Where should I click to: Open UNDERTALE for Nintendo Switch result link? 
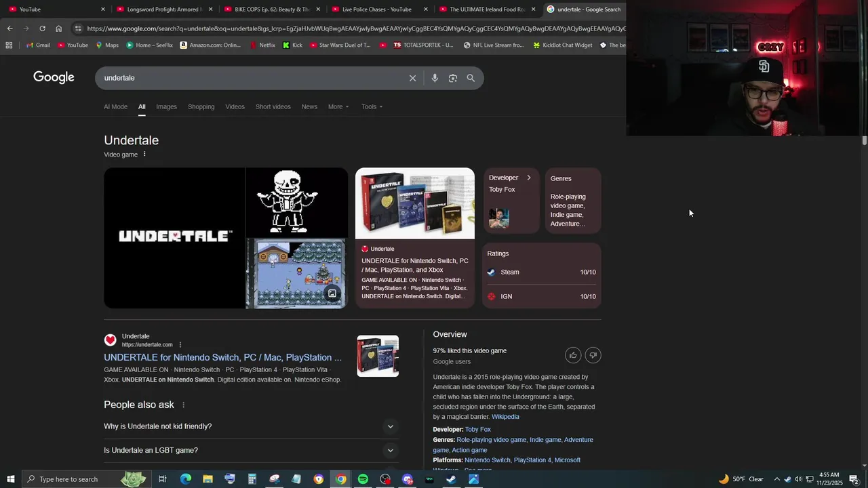coord(222,357)
